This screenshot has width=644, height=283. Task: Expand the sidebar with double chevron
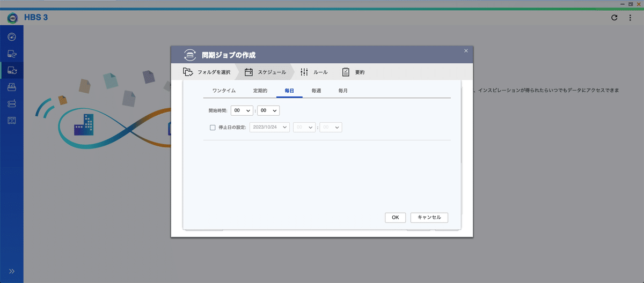[12, 271]
